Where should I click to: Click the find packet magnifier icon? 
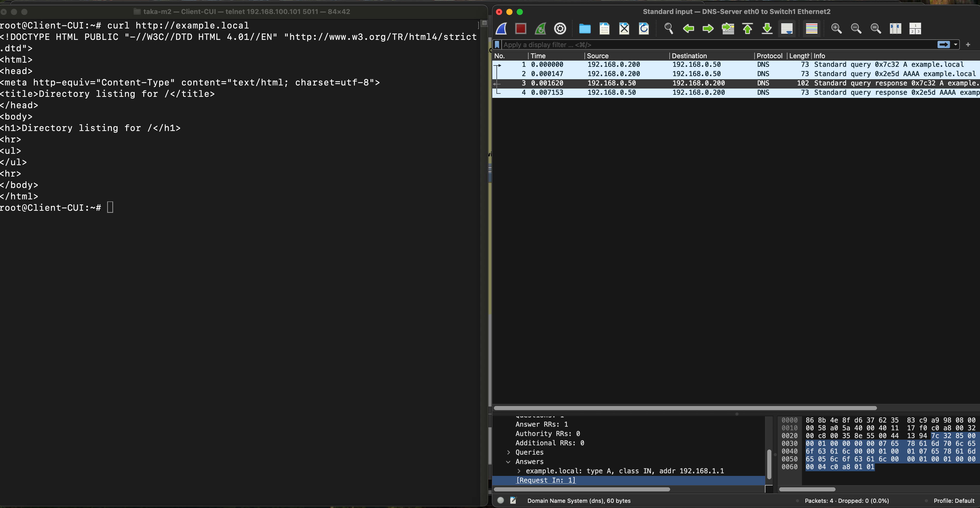click(x=668, y=28)
